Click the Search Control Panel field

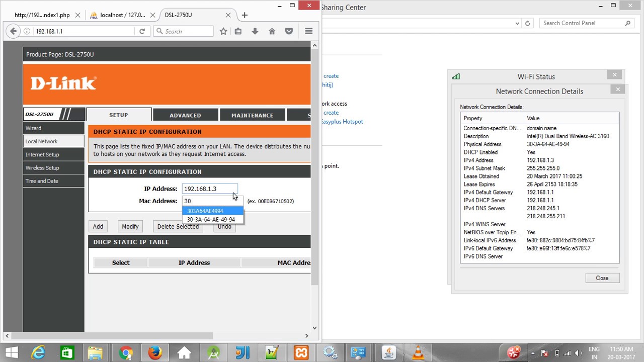(586, 23)
